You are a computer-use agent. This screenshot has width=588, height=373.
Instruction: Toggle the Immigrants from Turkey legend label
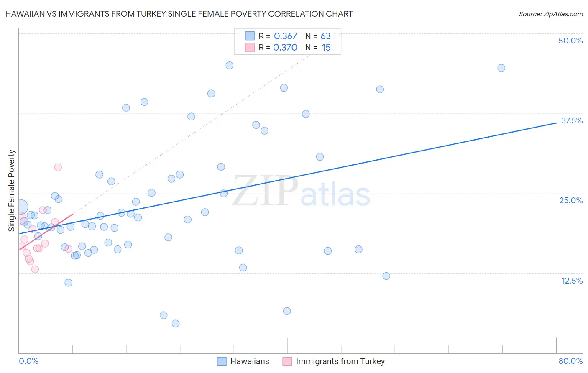pyautogui.click(x=340, y=361)
